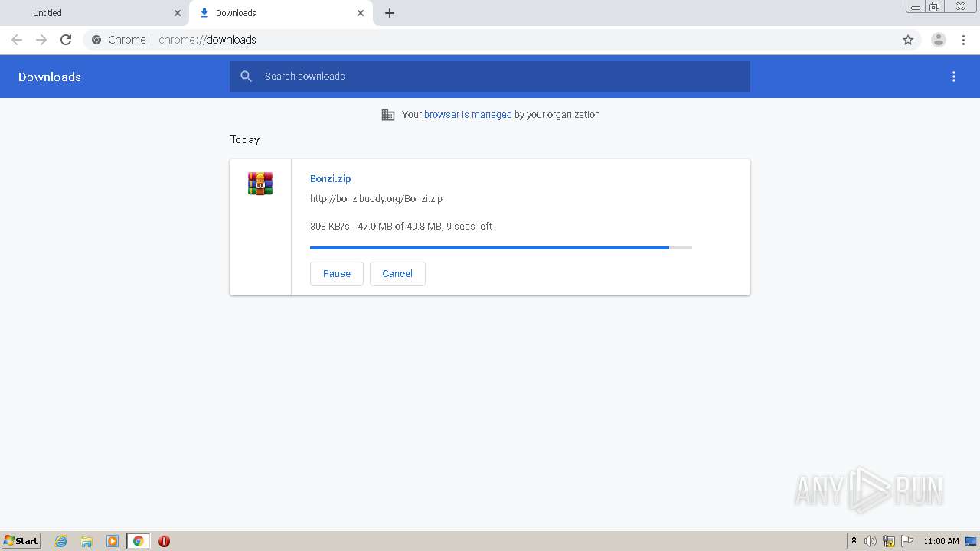Screen dimensions: 980x551
Task: Open the volume speaker icon in system tray
Action: pyautogui.click(x=871, y=541)
